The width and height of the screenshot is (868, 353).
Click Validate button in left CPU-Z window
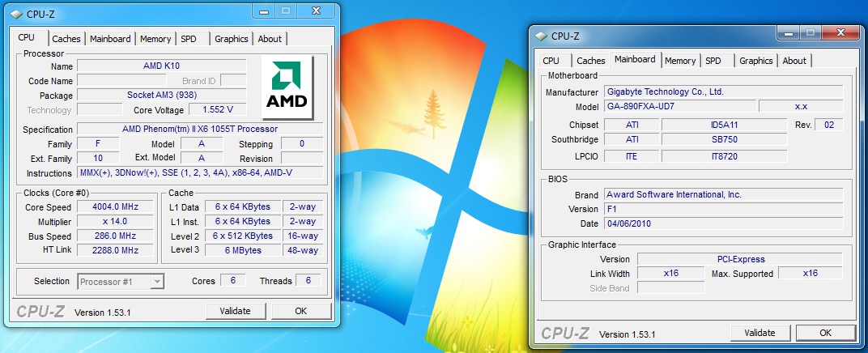(236, 311)
